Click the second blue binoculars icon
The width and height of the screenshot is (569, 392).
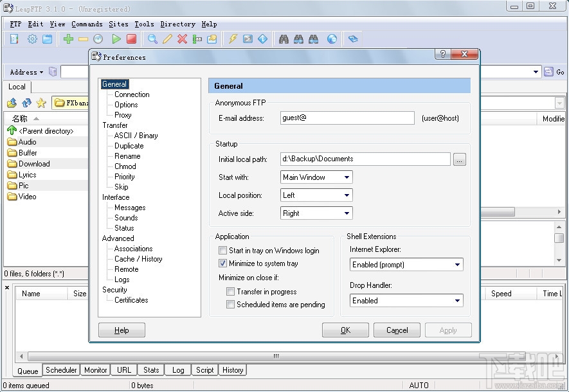(x=299, y=39)
